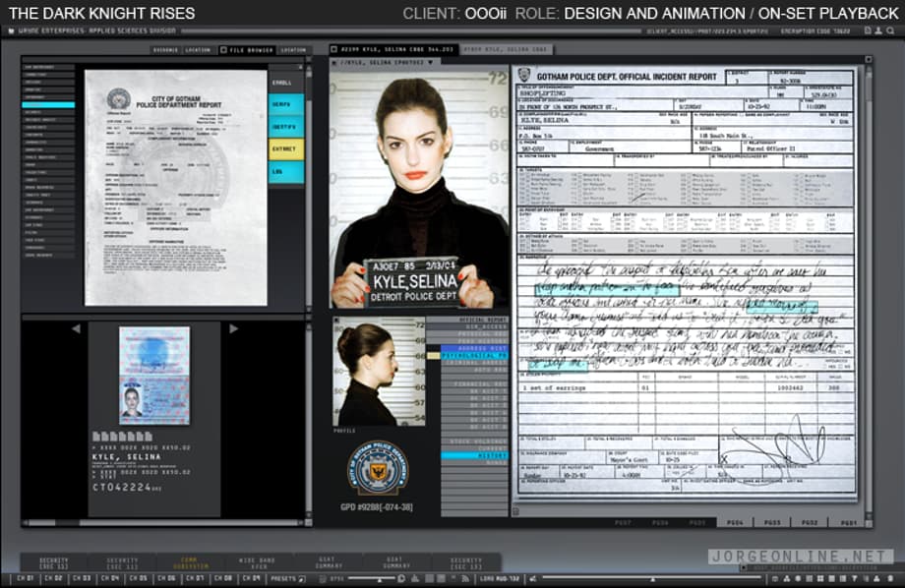Click the square icon beside 02199 Kyle, Selina tab
Screen dimensions: 905x588
click(333, 48)
